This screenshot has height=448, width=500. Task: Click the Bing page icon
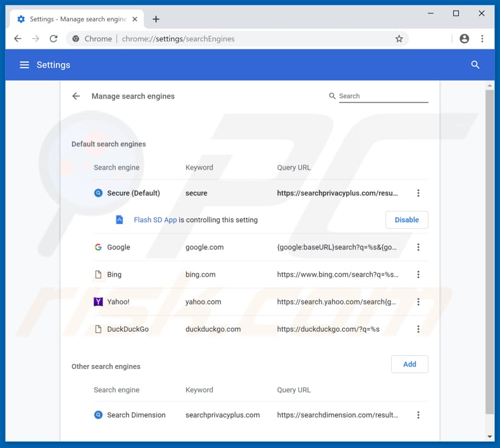tap(98, 275)
